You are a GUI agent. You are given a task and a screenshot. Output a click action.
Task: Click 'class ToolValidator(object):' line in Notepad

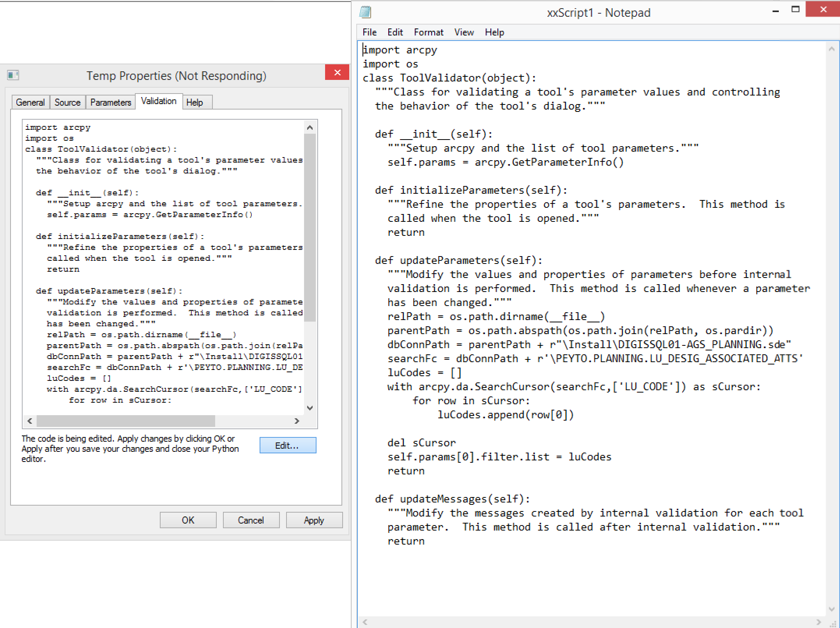449,78
